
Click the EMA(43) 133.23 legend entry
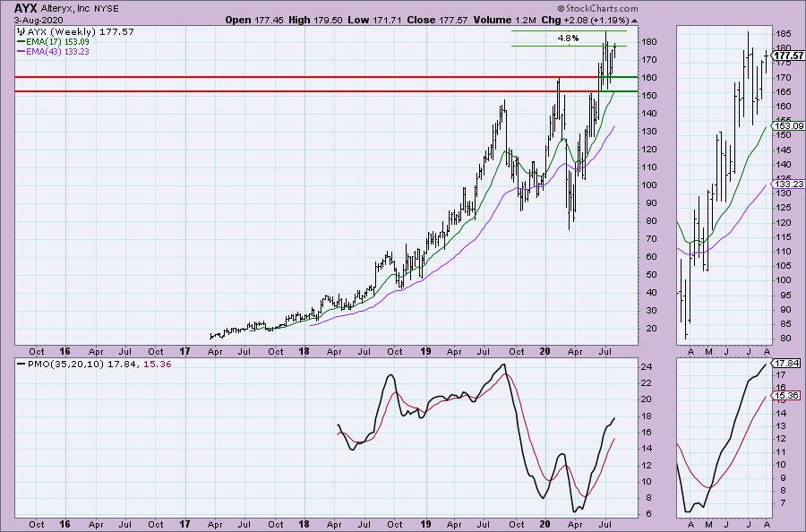[57, 51]
